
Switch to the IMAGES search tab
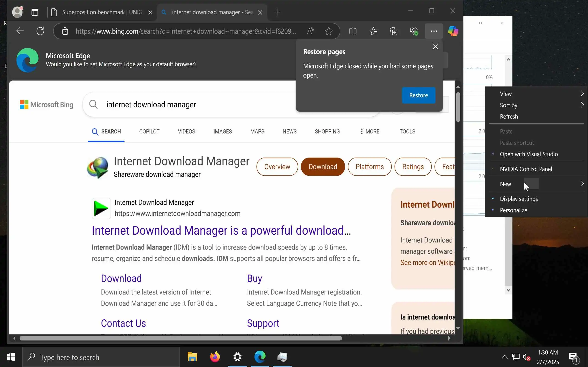223,131
